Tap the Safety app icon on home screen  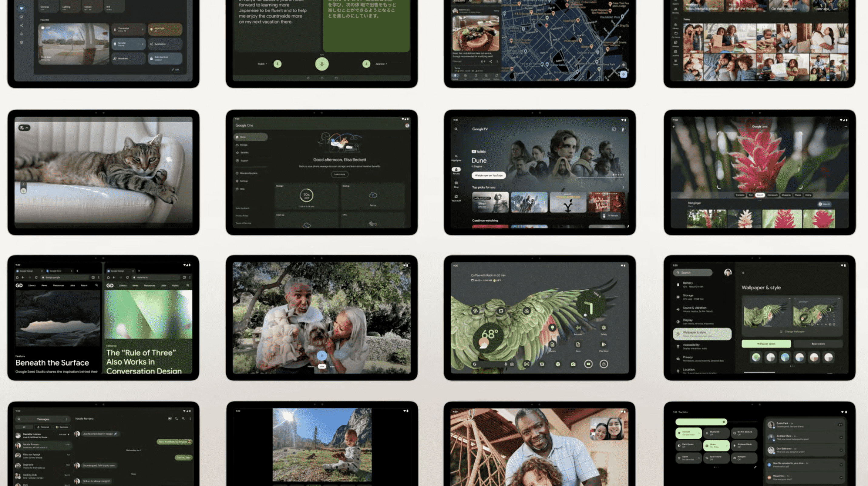coord(604,328)
